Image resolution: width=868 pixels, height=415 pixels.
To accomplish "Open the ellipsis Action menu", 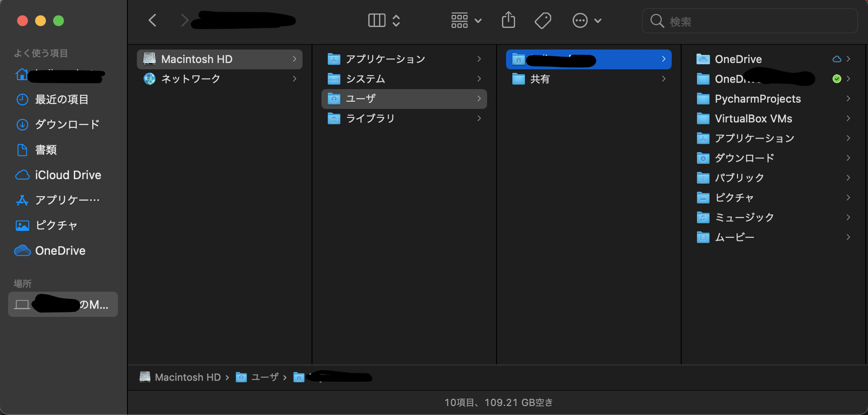I will (x=587, y=20).
